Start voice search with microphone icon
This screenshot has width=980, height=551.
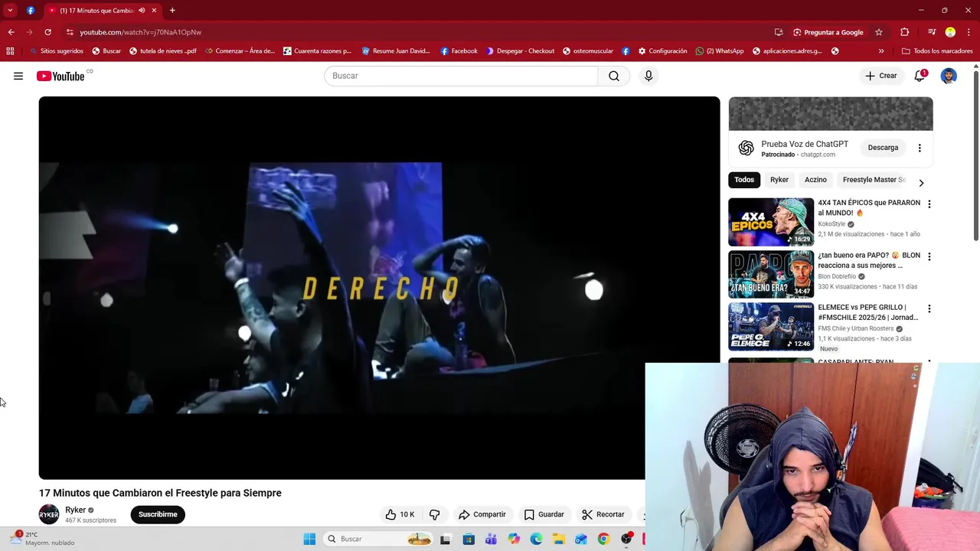pos(648,76)
